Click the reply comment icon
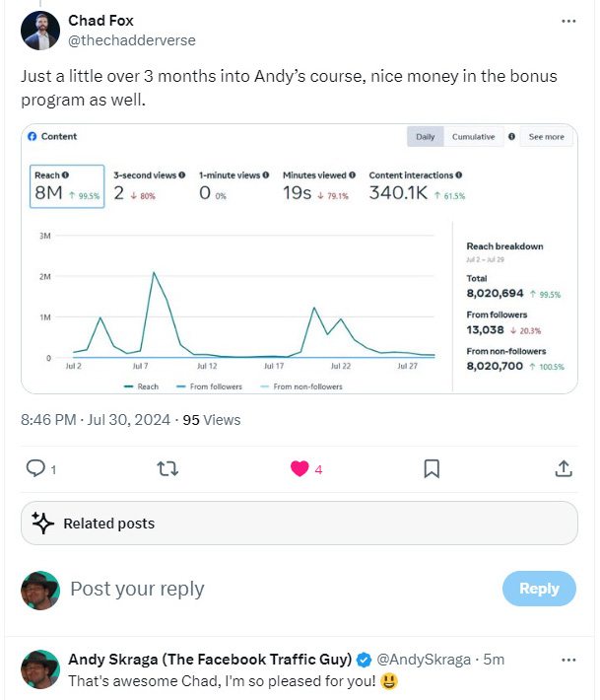The image size is (600, 700). coord(34,469)
